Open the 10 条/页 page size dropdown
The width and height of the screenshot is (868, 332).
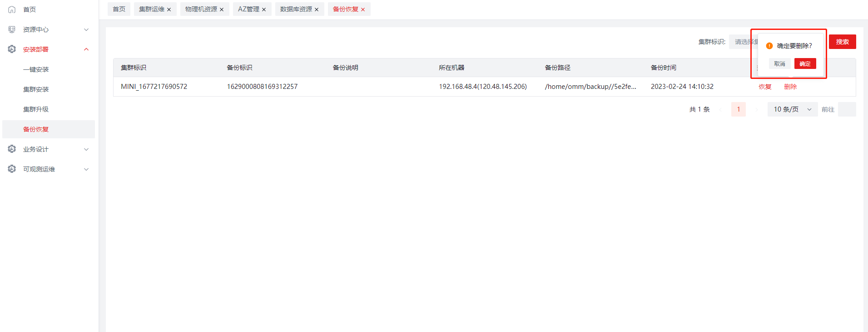tap(792, 109)
